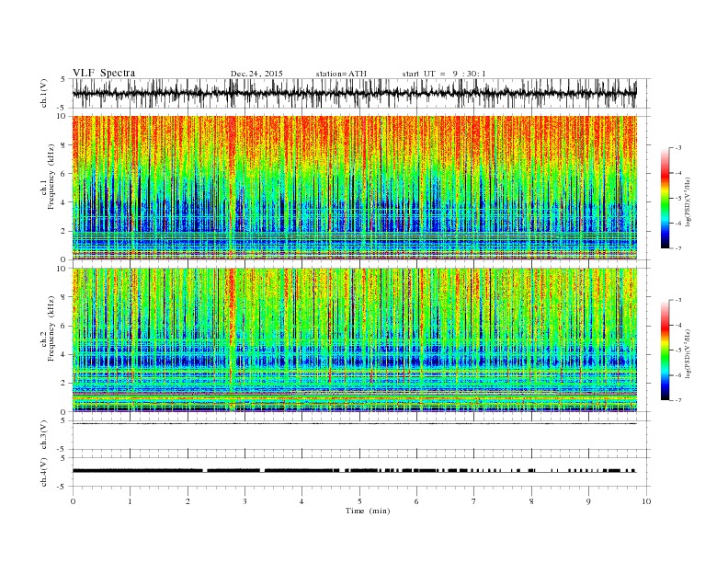The height and width of the screenshot is (563, 728).
Task: Click the "8" kHz tick of ch.1 spectrogram
Action: (64, 145)
